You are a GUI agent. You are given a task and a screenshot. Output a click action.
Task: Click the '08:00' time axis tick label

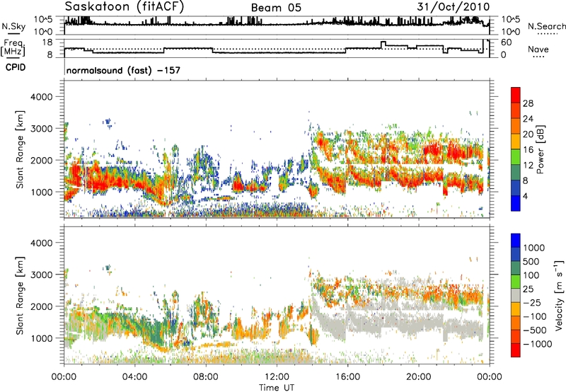pyautogui.click(x=206, y=377)
